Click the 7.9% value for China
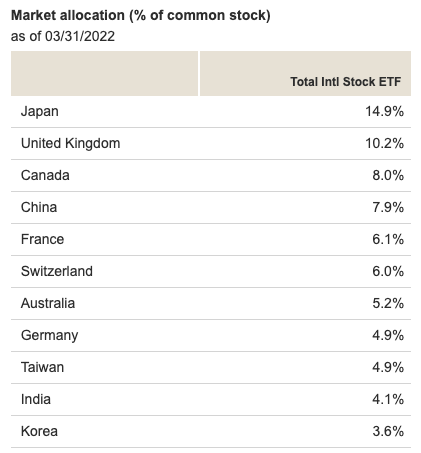Viewport: 421px width, 453px height. pos(388,207)
